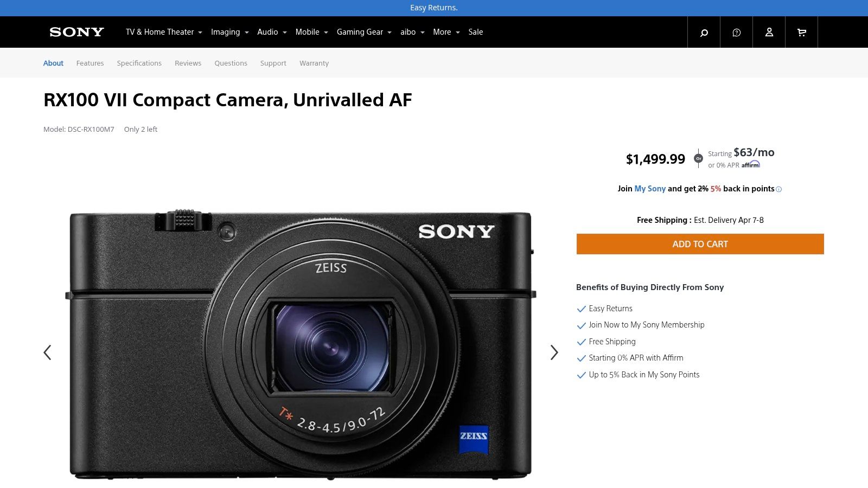The width and height of the screenshot is (868, 488).
Task: Click 'Join Now to My Sony Membership'
Action: pyautogui.click(x=646, y=325)
